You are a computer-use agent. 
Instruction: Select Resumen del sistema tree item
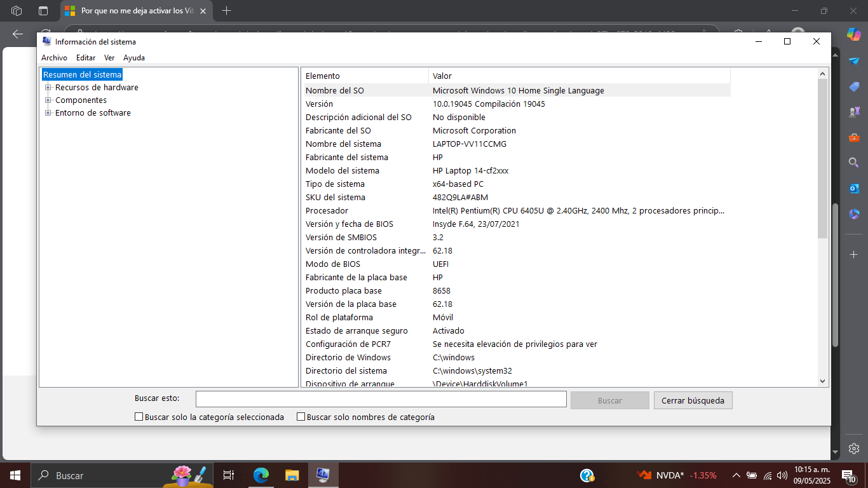point(82,74)
